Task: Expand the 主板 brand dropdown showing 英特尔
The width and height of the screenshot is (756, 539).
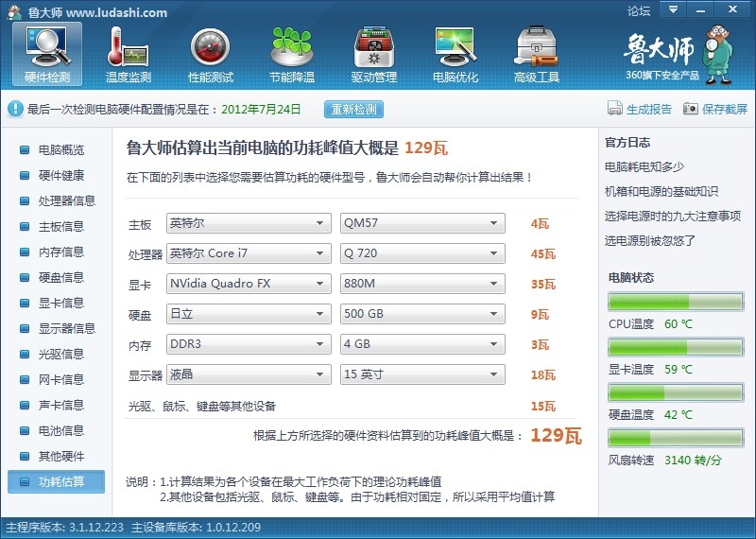Action: [x=249, y=224]
